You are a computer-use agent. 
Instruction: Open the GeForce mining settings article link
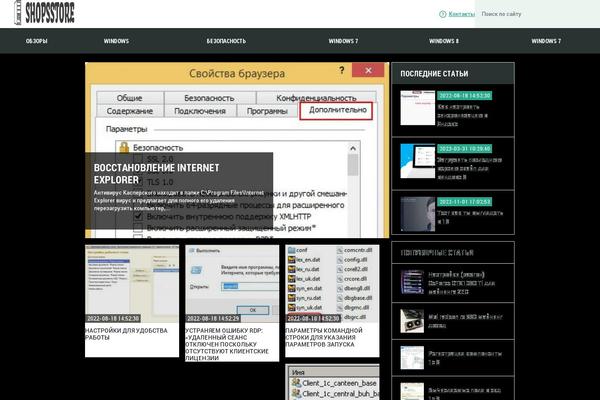(461, 283)
